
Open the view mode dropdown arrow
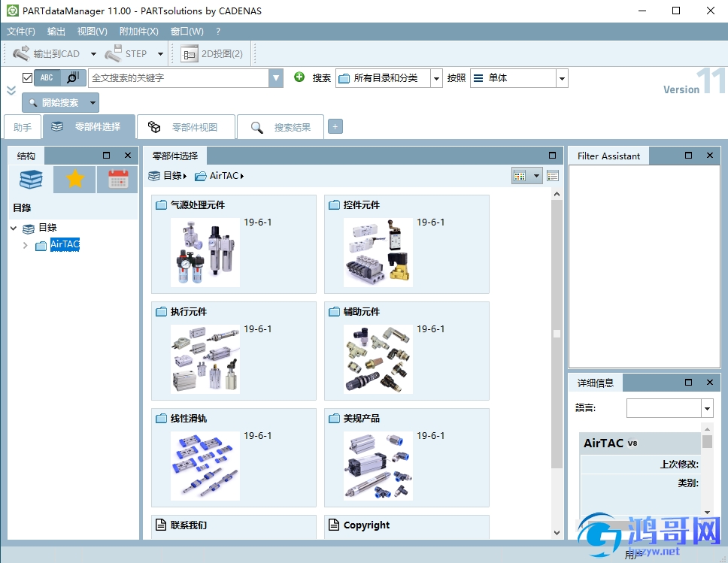click(x=536, y=176)
